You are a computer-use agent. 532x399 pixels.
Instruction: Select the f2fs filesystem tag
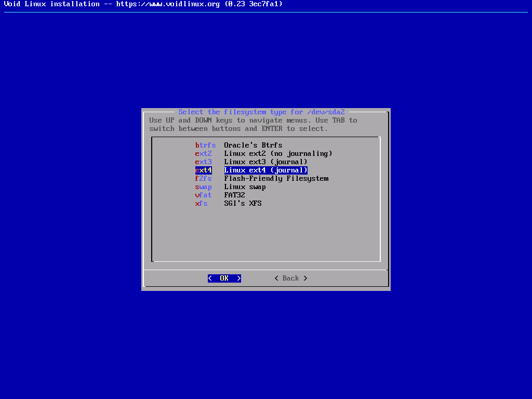(x=203, y=179)
